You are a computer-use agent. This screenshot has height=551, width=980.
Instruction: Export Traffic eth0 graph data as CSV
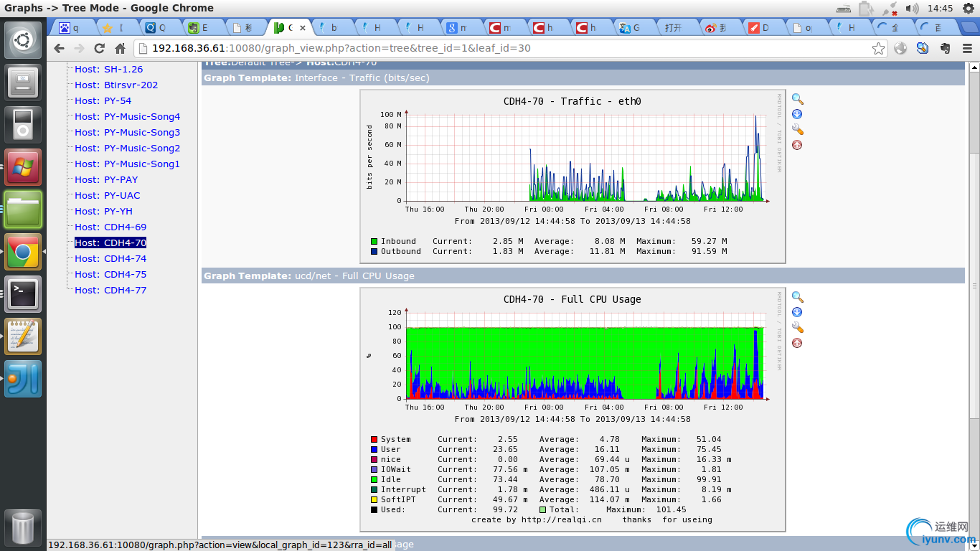[797, 114]
